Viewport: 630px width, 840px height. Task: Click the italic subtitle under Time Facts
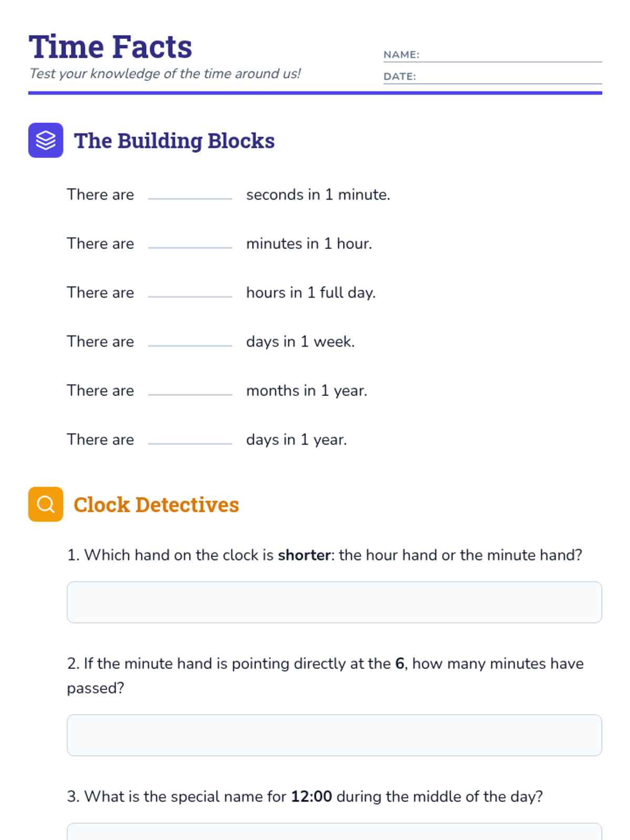tap(165, 73)
